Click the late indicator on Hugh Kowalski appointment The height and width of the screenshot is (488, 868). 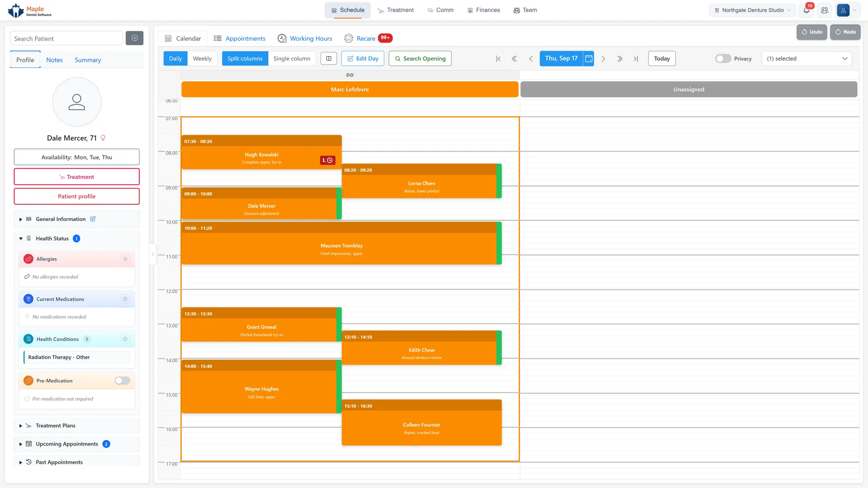click(328, 160)
